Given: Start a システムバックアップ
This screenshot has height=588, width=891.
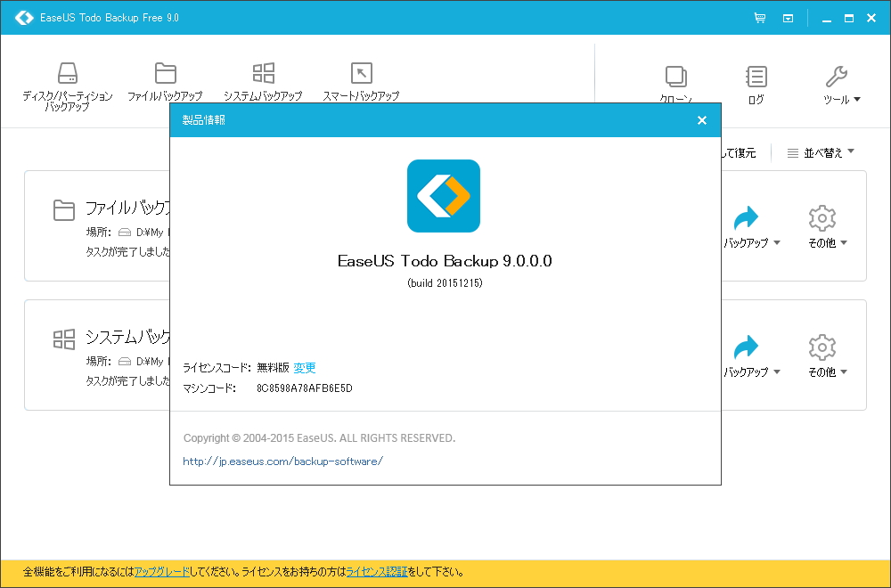Looking at the screenshot, I should (x=263, y=80).
